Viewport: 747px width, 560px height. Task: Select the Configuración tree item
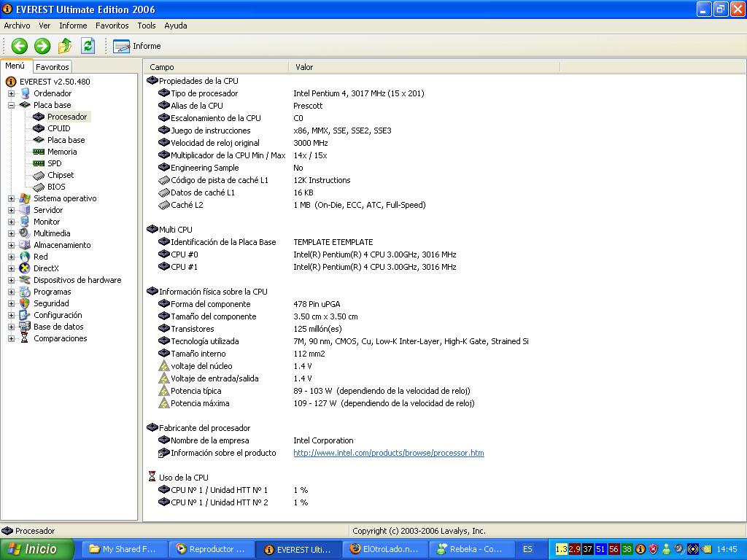[x=58, y=315]
